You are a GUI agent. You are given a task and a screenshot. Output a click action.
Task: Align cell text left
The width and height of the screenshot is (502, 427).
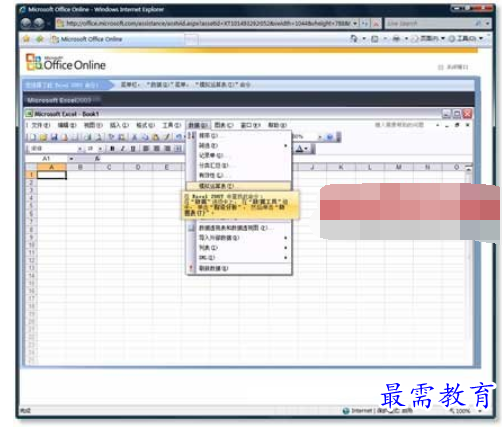tap(146, 149)
